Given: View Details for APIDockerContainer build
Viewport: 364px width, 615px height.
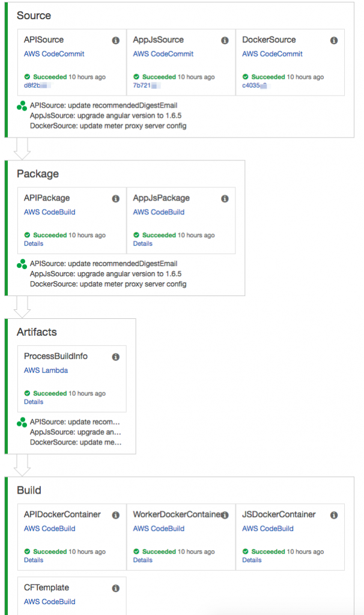Looking at the screenshot, I should pyautogui.click(x=34, y=560).
